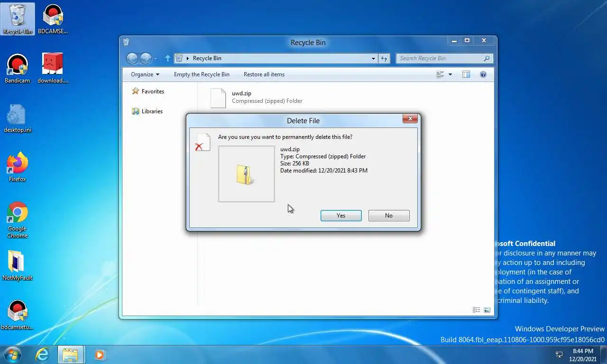Image resolution: width=607 pixels, height=364 pixels.
Task: Click the Forward navigation arrow
Action: tap(146, 58)
